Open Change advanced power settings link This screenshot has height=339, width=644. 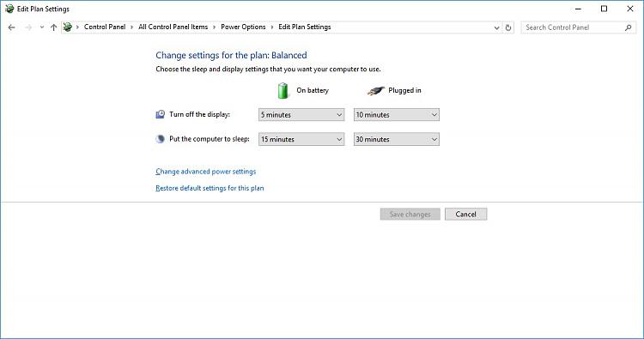(206, 172)
